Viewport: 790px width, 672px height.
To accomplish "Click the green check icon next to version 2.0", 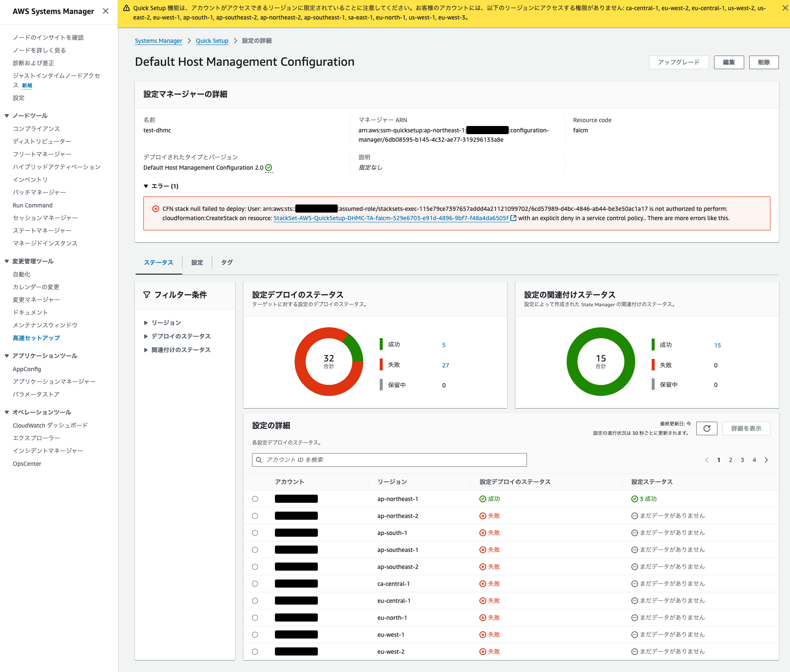I will click(x=269, y=168).
